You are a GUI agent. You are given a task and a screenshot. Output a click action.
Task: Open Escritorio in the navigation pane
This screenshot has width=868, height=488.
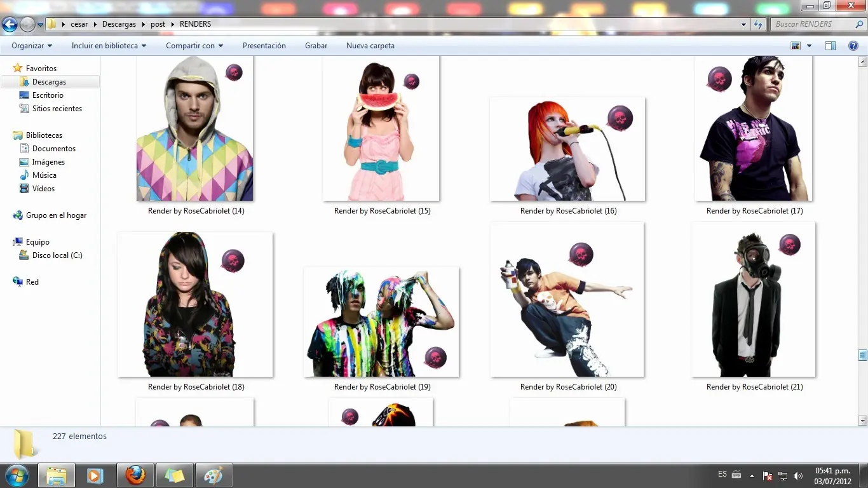point(48,95)
